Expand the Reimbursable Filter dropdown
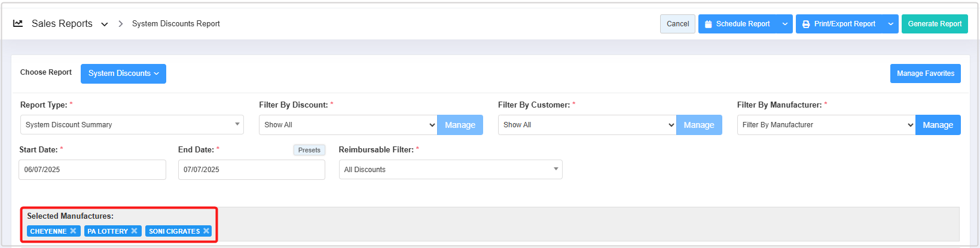The width and height of the screenshot is (980, 248). [x=450, y=170]
